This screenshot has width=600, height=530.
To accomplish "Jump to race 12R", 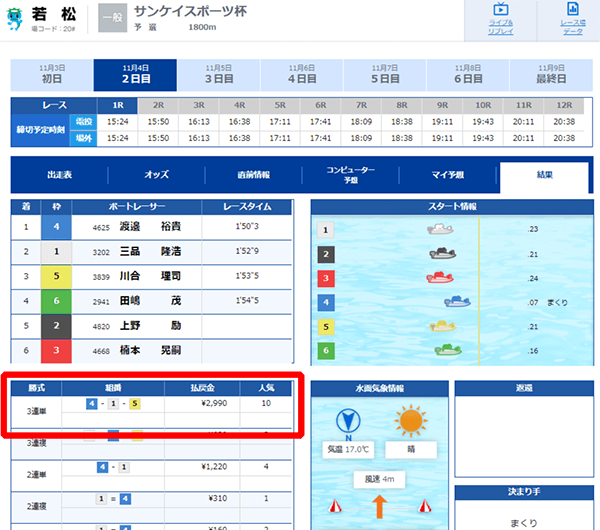I will (564, 105).
